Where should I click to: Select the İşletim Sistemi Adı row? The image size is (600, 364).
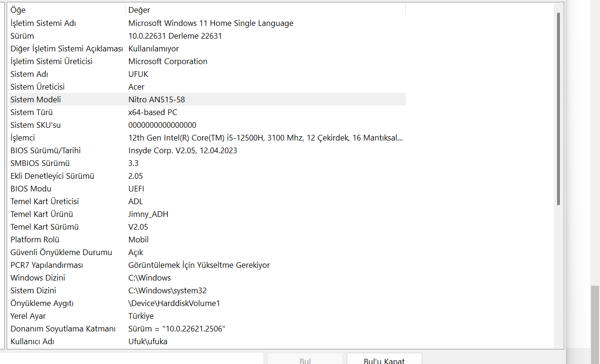207,23
